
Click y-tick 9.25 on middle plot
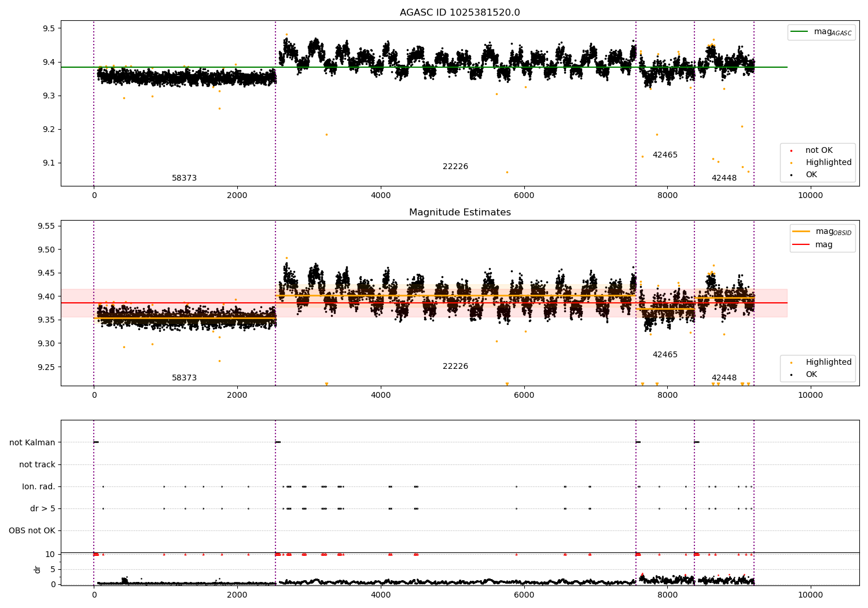pos(47,367)
